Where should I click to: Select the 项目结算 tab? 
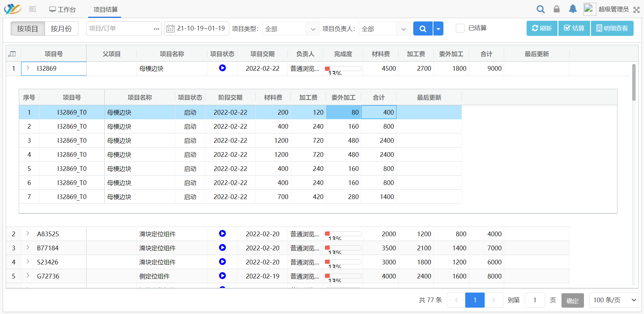click(x=105, y=9)
